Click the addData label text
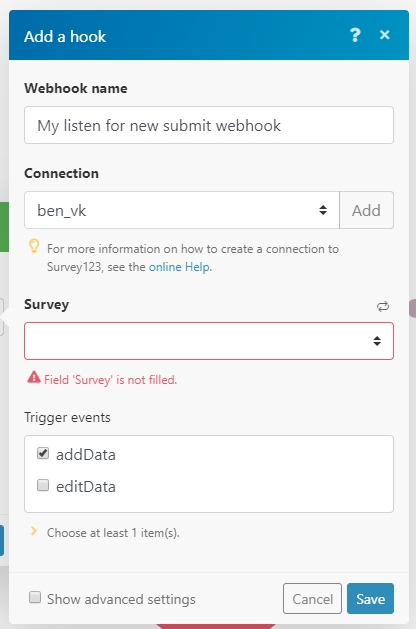This screenshot has width=416, height=629. [86, 455]
